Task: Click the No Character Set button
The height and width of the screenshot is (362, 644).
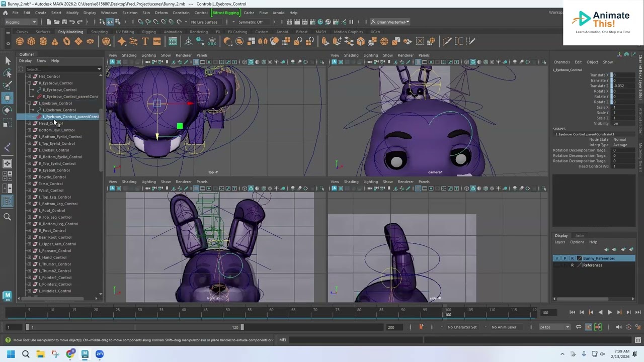Action: coord(462,327)
